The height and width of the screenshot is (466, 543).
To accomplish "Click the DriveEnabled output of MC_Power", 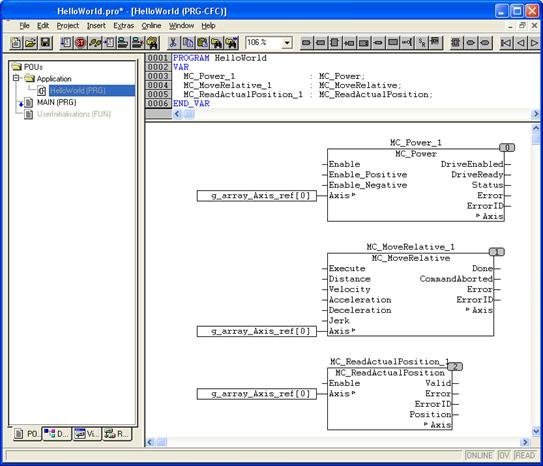I will coord(472,164).
